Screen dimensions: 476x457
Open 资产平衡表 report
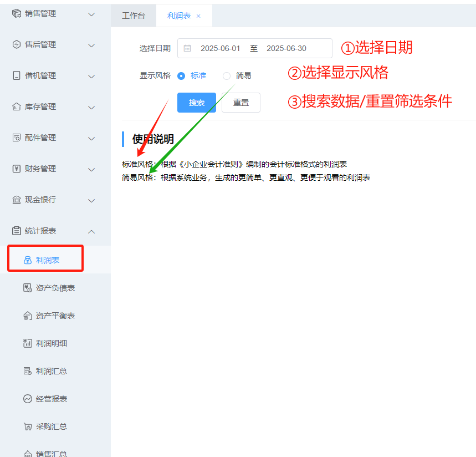(55, 316)
